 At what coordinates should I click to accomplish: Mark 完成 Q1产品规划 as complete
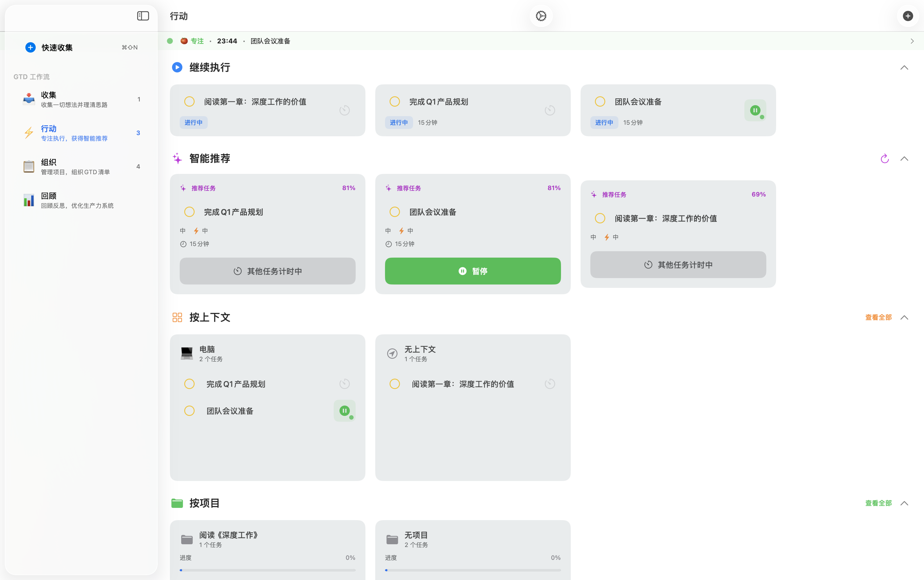(x=394, y=101)
